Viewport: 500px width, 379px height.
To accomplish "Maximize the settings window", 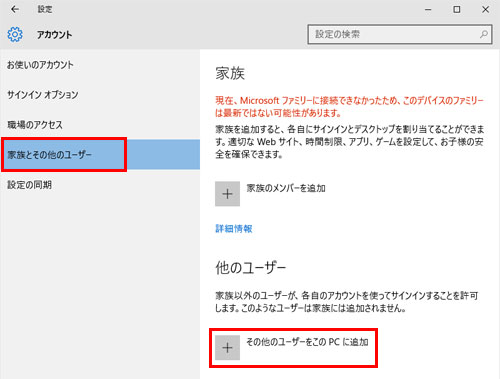I will pos(457,10).
